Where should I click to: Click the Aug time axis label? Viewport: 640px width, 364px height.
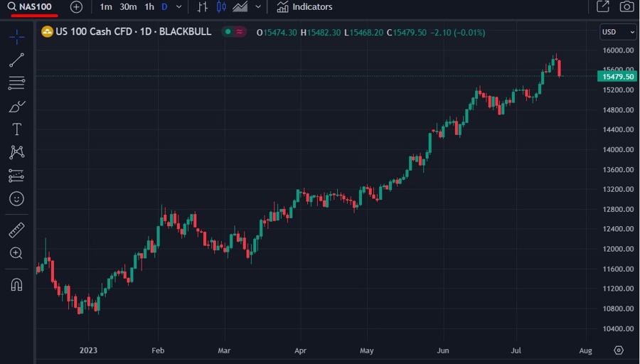[x=585, y=350]
